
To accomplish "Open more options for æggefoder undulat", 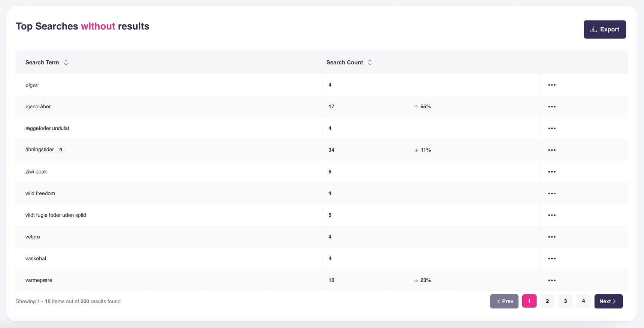I will click(552, 129).
